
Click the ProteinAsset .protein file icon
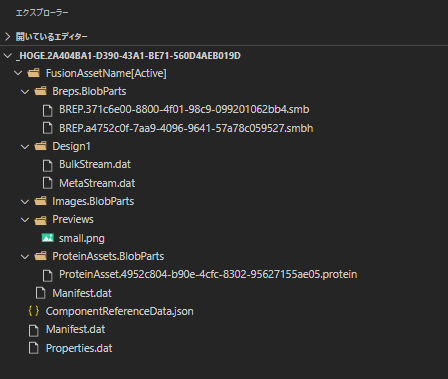click(48, 275)
